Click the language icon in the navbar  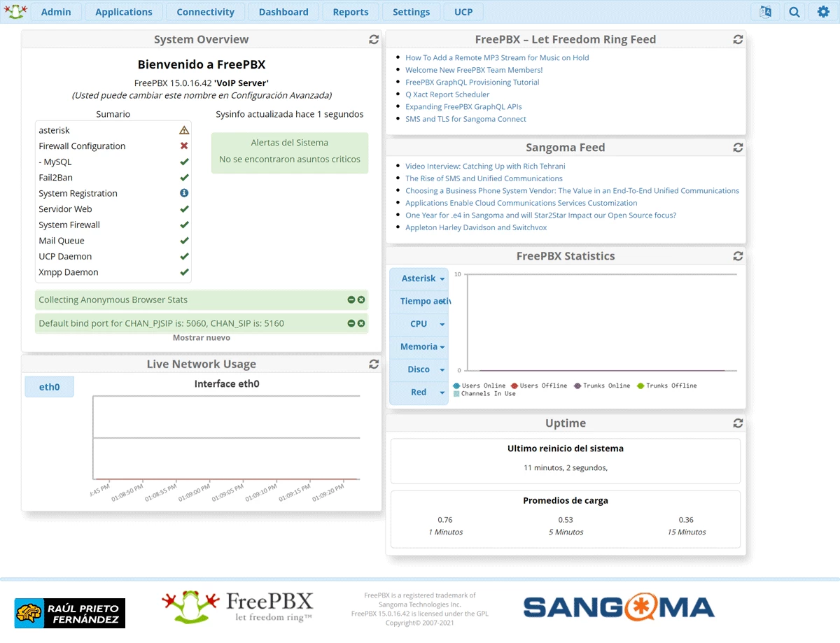765,12
